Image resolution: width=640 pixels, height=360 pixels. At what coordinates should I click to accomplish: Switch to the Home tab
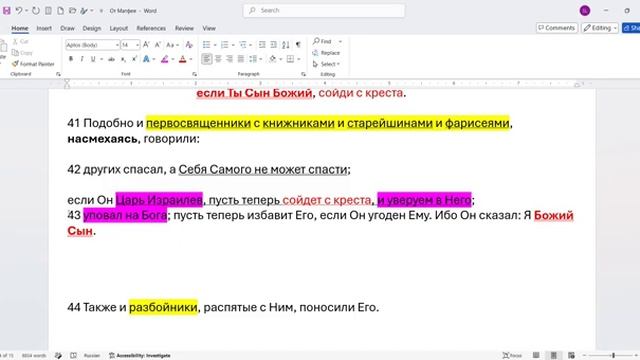20,28
